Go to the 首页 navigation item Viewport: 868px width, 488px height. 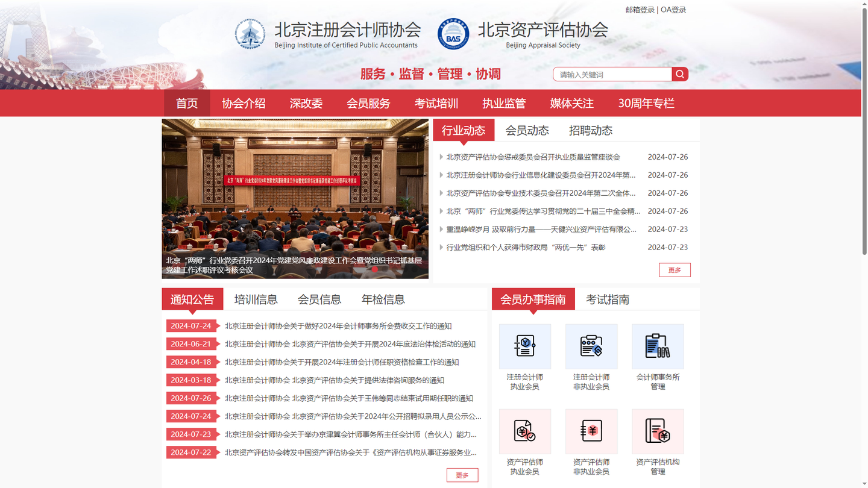[x=187, y=103]
